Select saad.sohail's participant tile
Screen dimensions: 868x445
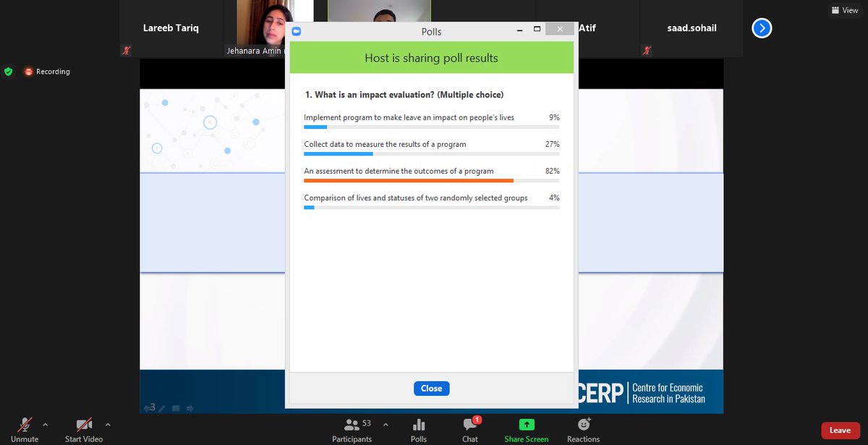coord(692,28)
